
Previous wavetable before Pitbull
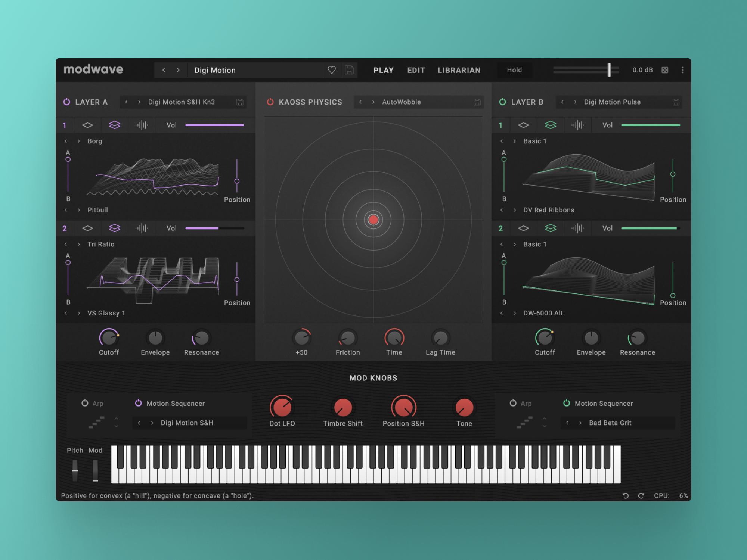(x=66, y=210)
